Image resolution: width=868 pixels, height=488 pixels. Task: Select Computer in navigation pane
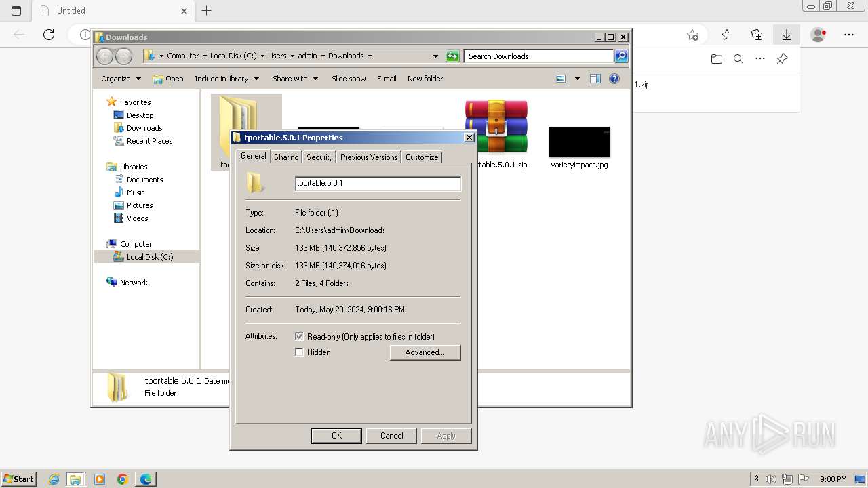pos(136,244)
